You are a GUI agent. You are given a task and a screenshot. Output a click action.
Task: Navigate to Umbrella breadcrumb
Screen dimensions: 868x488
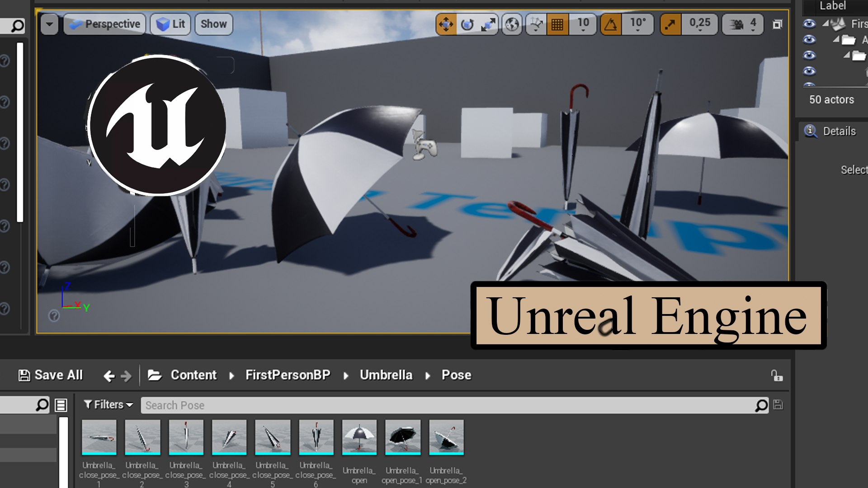386,375
